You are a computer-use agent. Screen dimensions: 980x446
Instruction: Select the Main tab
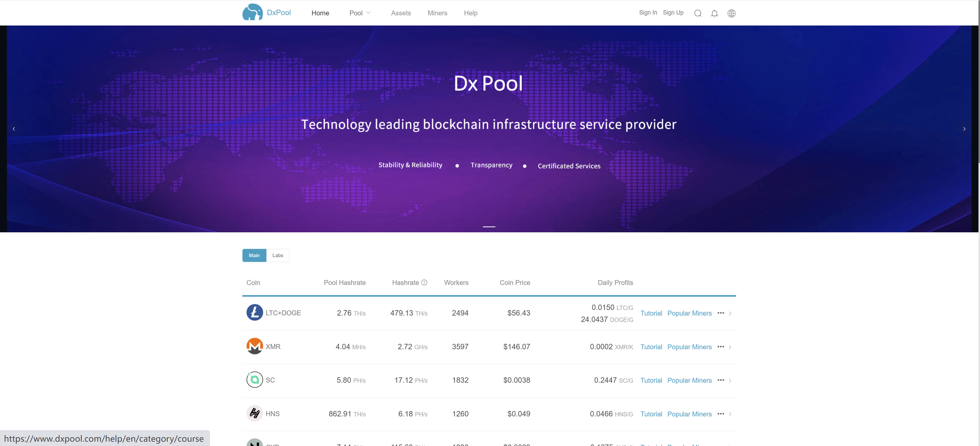pyautogui.click(x=254, y=255)
